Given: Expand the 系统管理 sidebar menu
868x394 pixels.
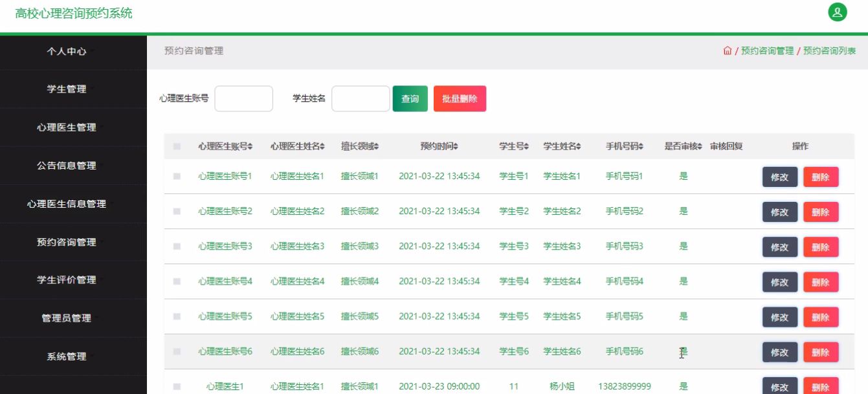Looking at the screenshot, I should tap(73, 356).
